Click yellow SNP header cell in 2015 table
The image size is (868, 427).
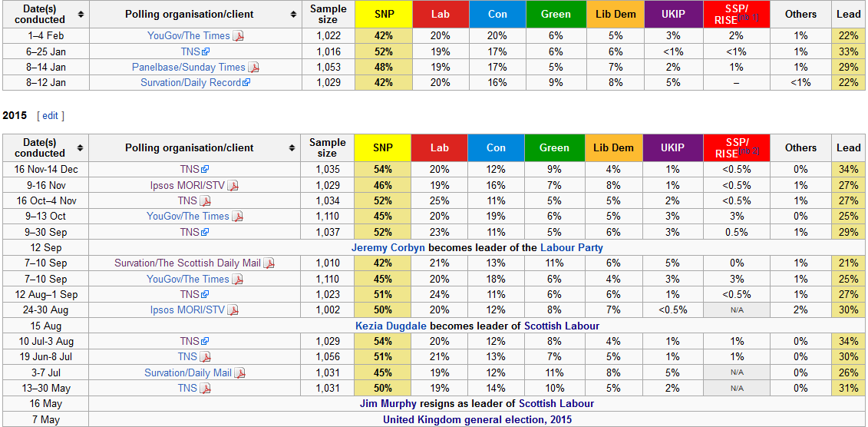[x=382, y=148]
